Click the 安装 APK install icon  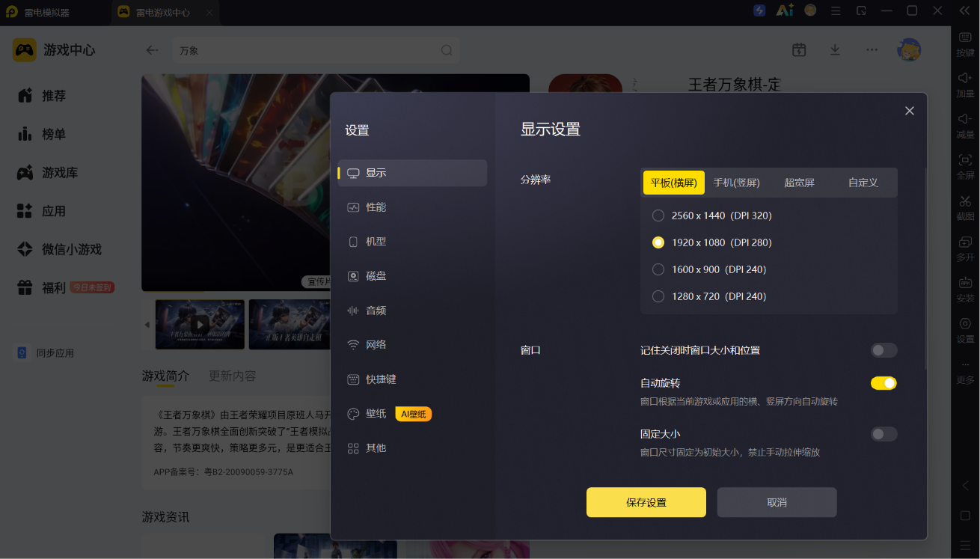point(965,283)
